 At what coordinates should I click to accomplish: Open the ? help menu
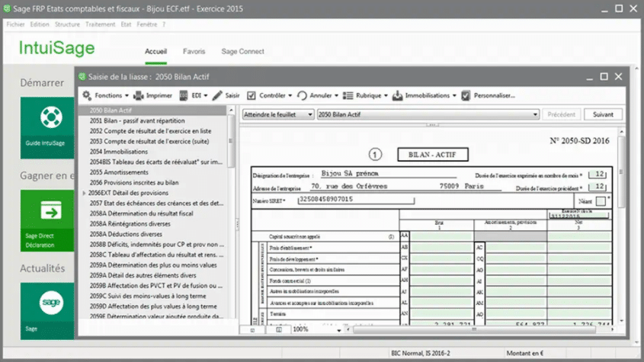point(163,24)
